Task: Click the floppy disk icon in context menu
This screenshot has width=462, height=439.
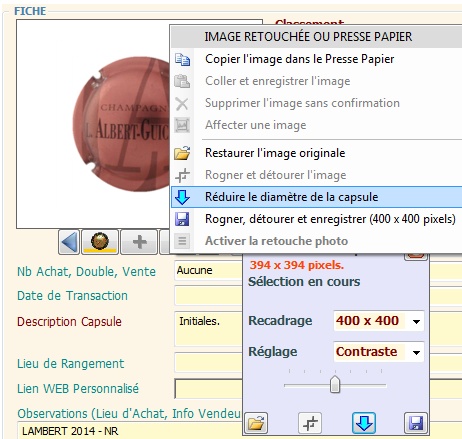Action: click(182, 219)
